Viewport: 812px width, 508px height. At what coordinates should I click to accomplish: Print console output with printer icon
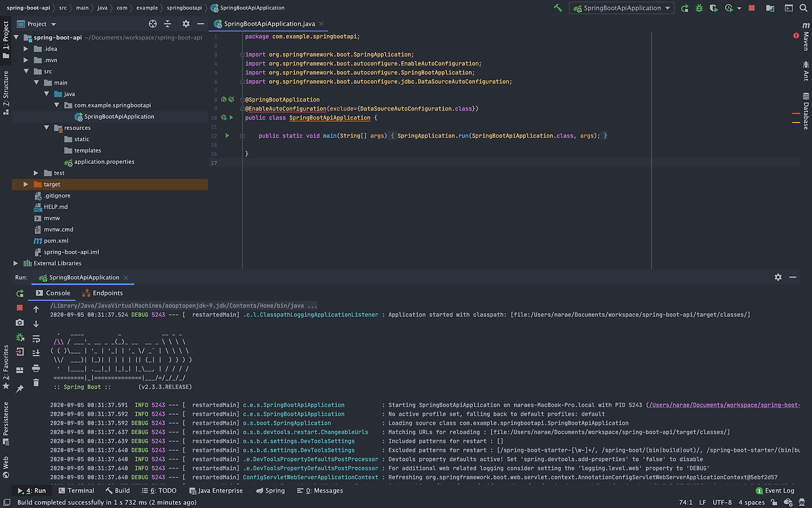point(36,368)
